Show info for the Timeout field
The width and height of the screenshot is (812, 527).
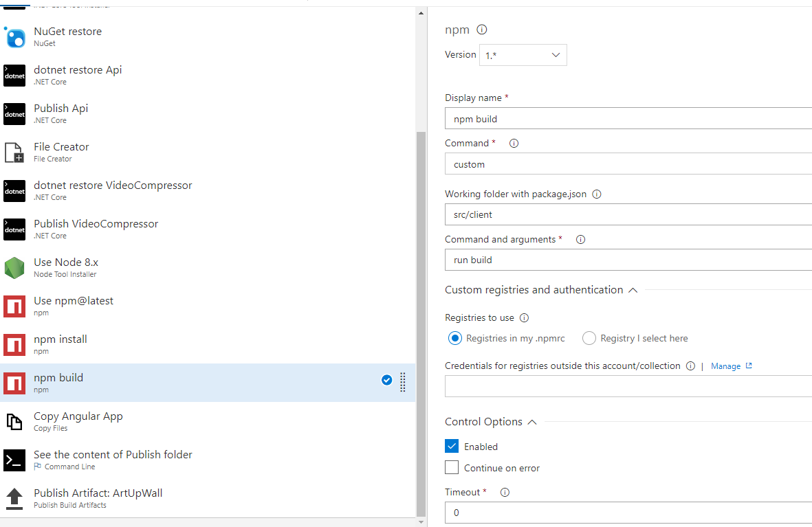(x=505, y=493)
